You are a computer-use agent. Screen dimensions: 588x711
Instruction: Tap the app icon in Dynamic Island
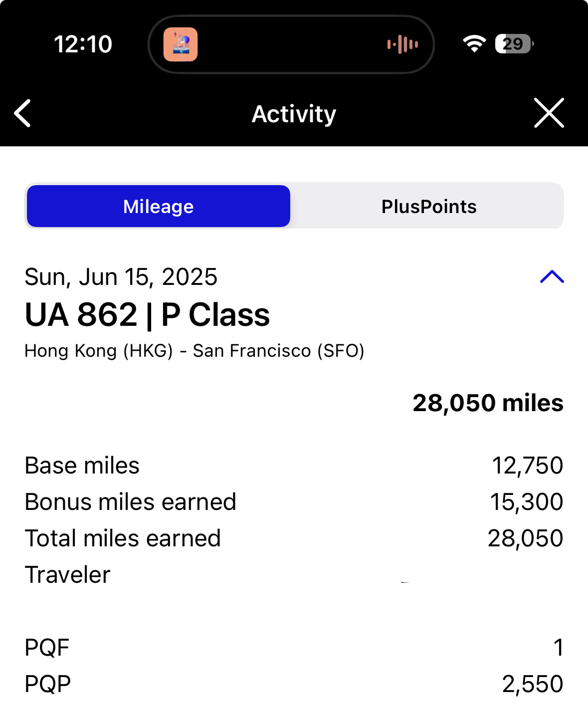coord(181,44)
